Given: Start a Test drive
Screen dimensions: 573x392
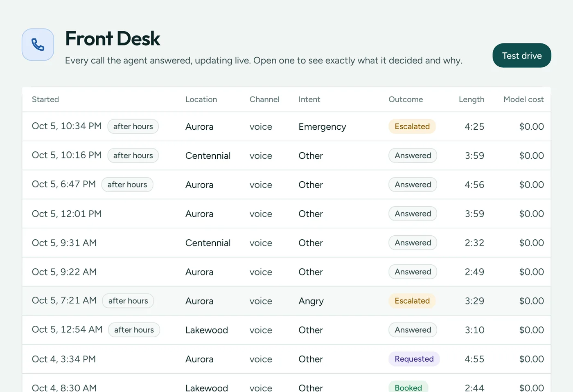Looking at the screenshot, I should tap(522, 56).
